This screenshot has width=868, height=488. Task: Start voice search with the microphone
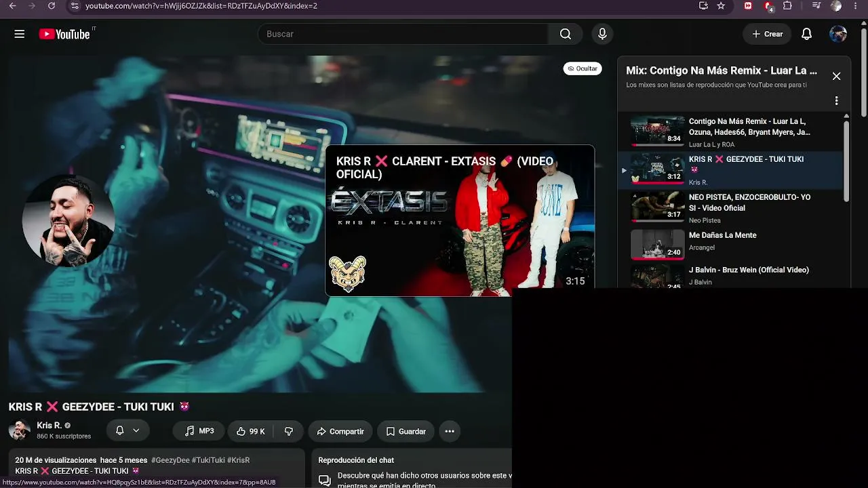[602, 34]
